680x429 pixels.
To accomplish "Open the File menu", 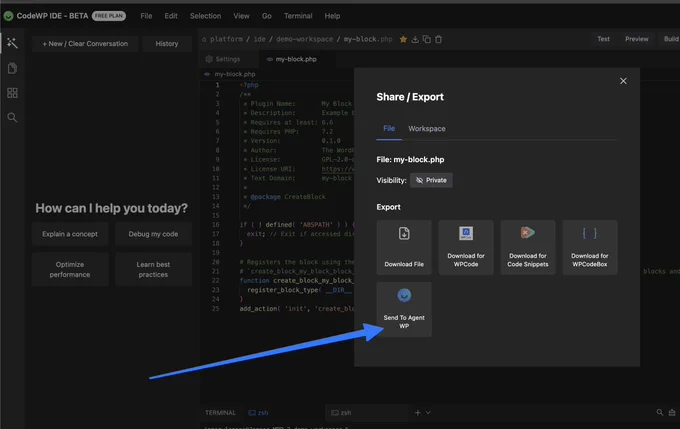I will click(x=146, y=16).
